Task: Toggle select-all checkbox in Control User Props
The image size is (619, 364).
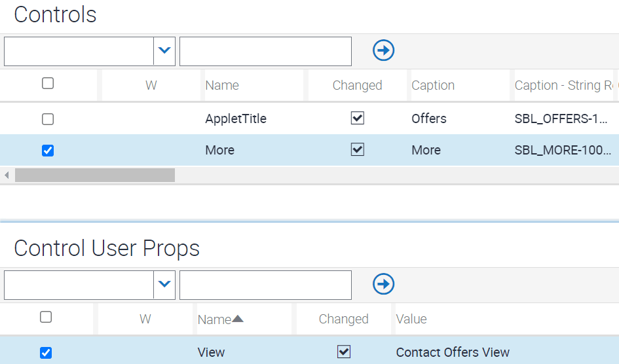Action: [46, 317]
